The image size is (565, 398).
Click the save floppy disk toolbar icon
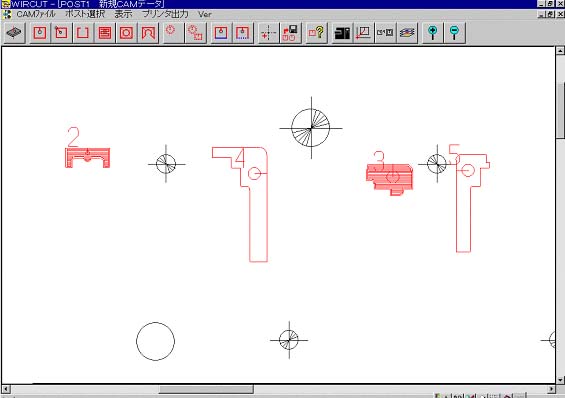pyautogui.click(x=290, y=33)
